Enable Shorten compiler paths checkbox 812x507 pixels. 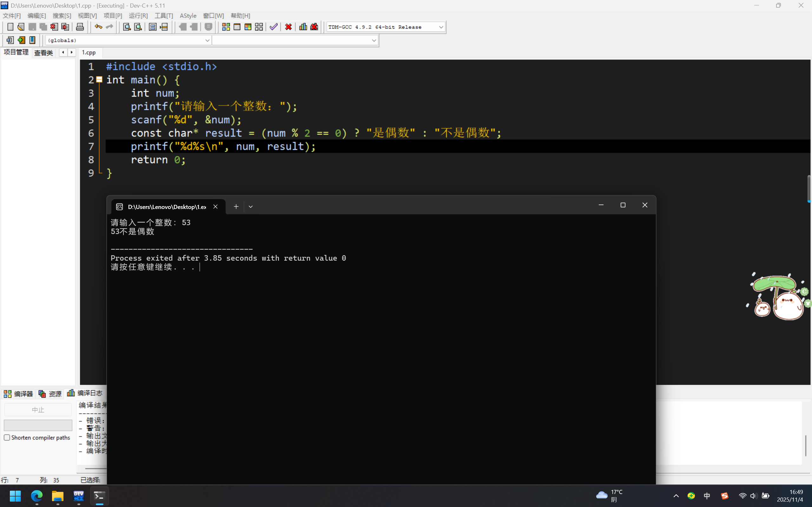[x=7, y=437]
